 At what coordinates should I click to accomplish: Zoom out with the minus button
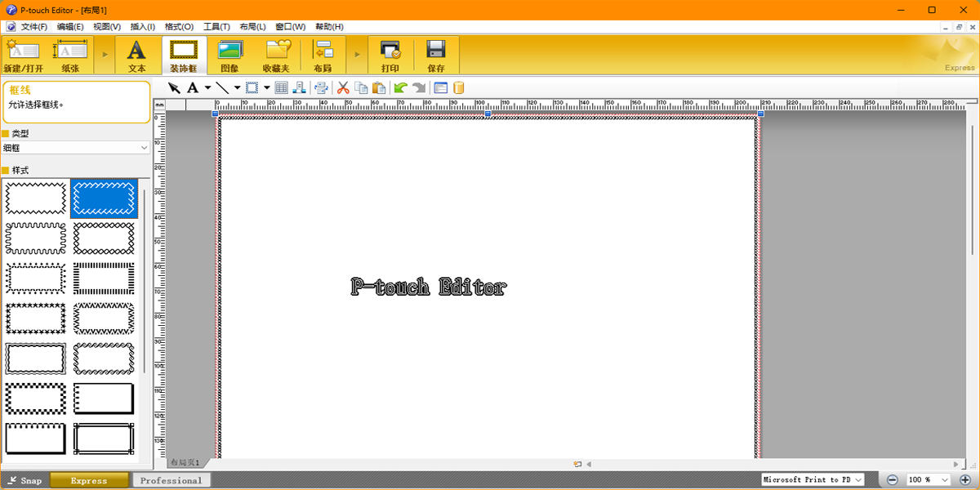pos(893,480)
